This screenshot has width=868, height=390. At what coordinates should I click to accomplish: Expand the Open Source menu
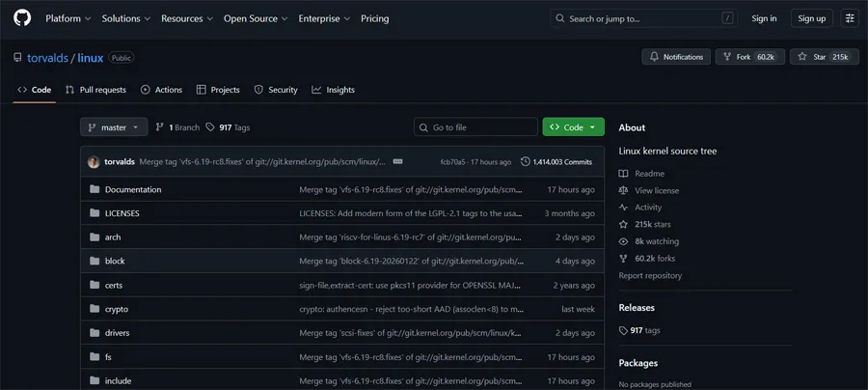[256, 18]
